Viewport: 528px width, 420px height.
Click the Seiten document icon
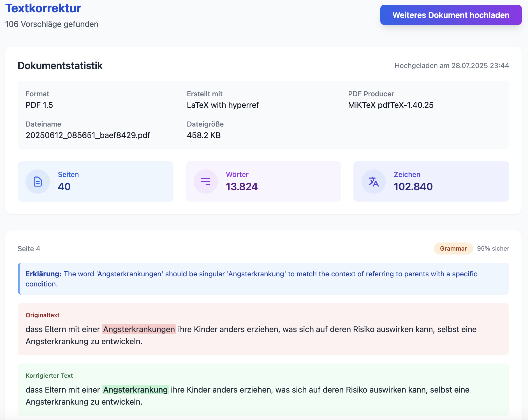click(38, 181)
